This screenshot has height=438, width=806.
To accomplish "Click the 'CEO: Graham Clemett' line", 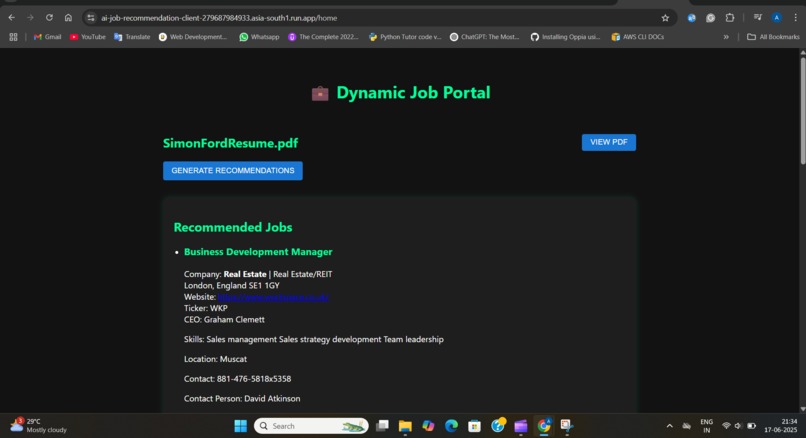I will (224, 319).
